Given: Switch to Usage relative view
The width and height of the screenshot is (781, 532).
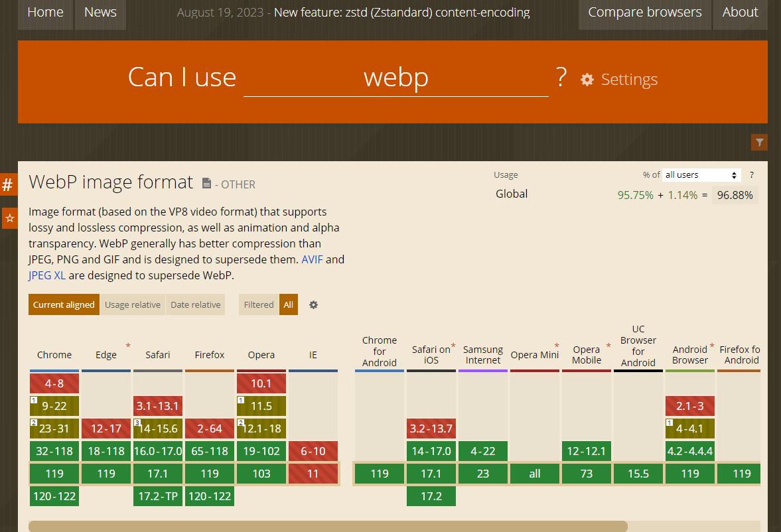Looking at the screenshot, I should tap(133, 305).
